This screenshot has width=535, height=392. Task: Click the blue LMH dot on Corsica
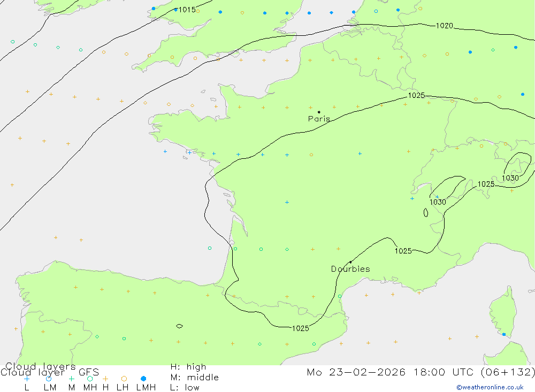coord(504,334)
